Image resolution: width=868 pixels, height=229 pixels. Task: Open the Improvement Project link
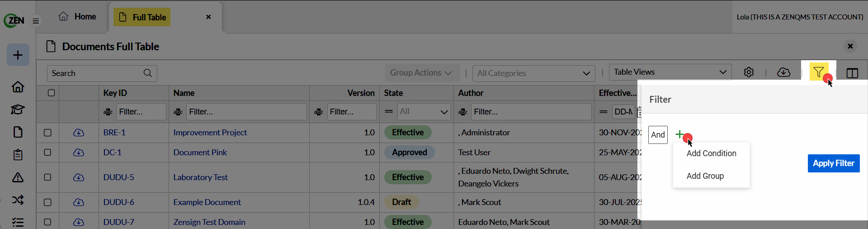pyautogui.click(x=210, y=133)
